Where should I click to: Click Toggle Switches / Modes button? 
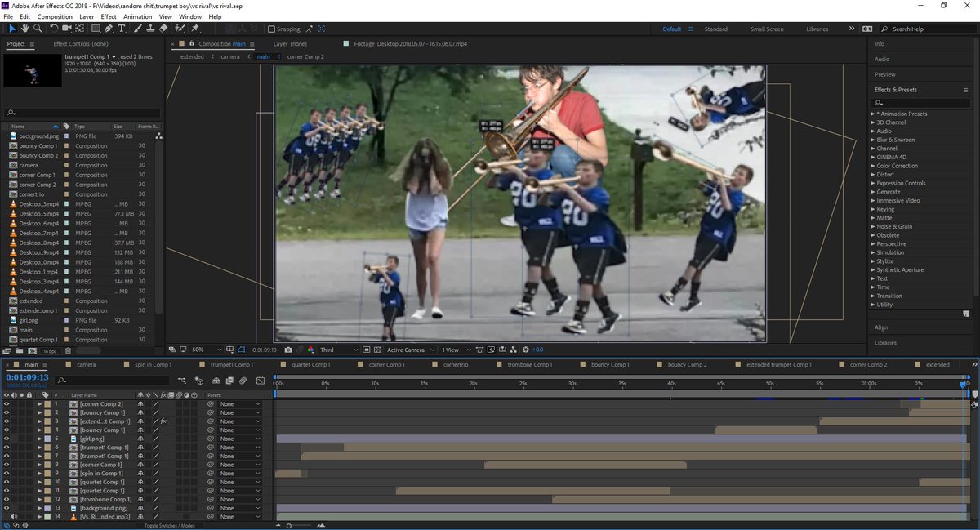tap(170, 526)
